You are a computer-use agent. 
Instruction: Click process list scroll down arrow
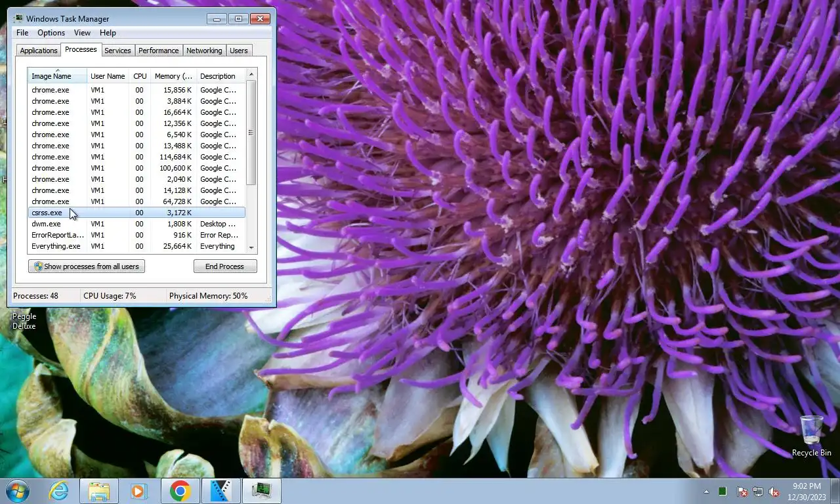pyautogui.click(x=251, y=247)
